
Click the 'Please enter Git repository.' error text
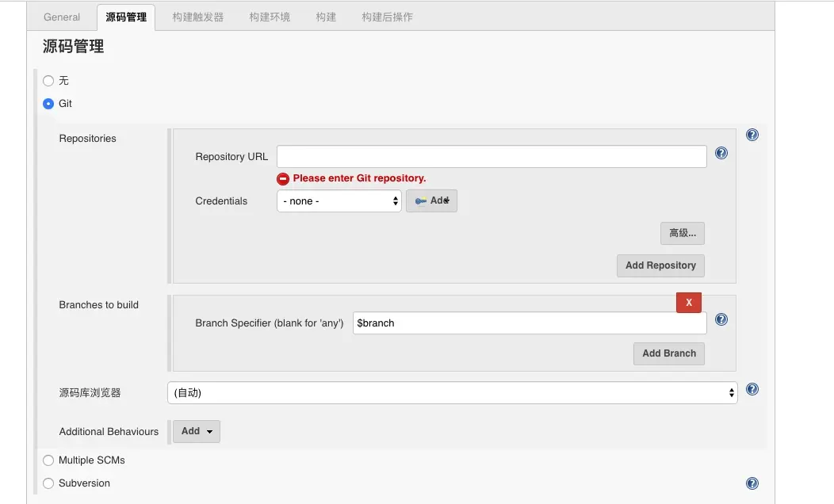[x=360, y=178]
